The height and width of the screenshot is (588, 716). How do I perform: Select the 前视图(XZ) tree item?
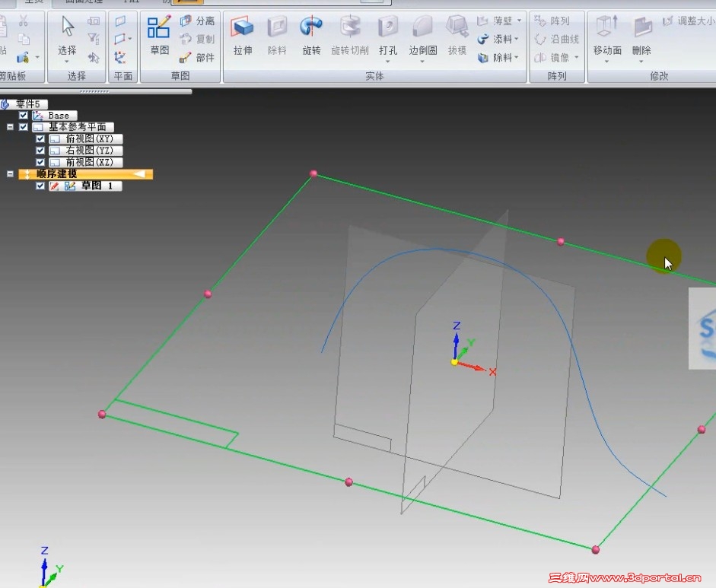86,162
